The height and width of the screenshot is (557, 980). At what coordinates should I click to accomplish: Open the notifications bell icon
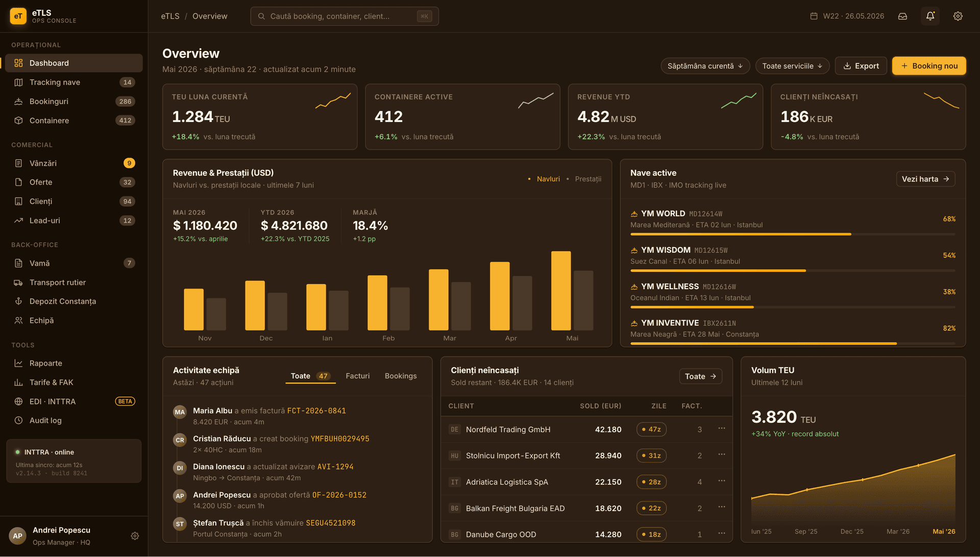click(x=930, y=16)
